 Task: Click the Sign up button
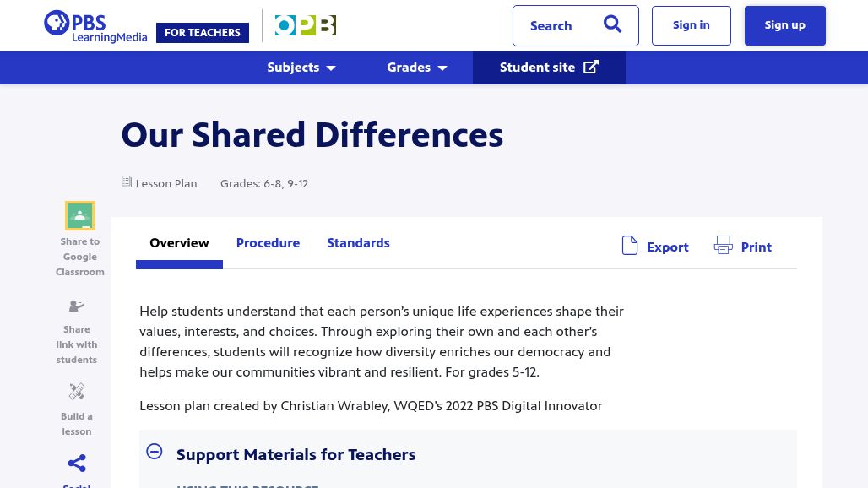pos(784,25)
